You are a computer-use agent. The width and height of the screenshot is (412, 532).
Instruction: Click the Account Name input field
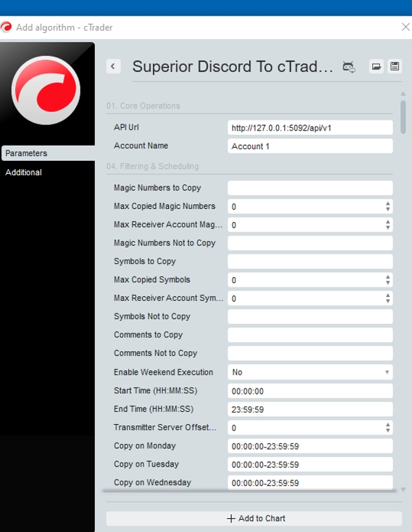coord(310,146)
